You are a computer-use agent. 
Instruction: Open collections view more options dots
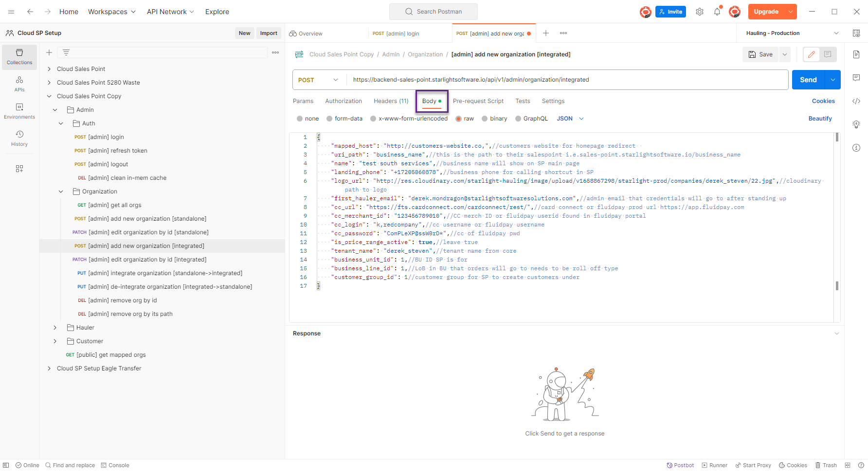click(x=275, y=52)
